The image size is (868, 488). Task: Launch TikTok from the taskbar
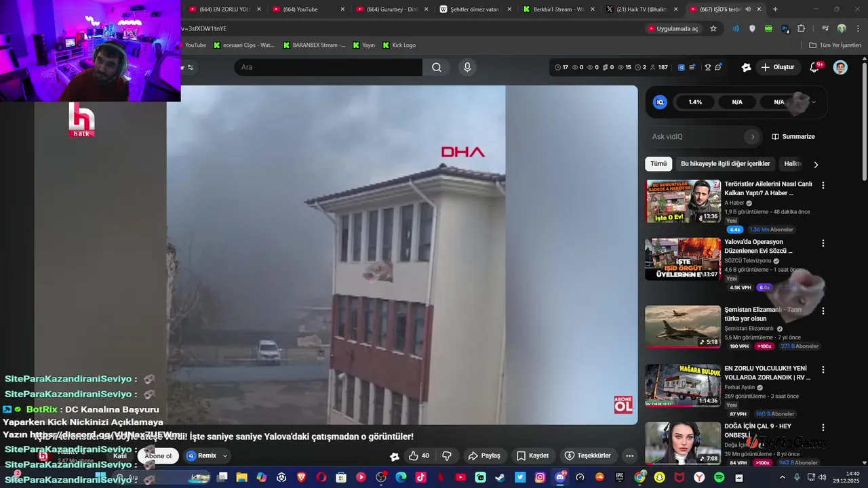(x=420, y=477)
